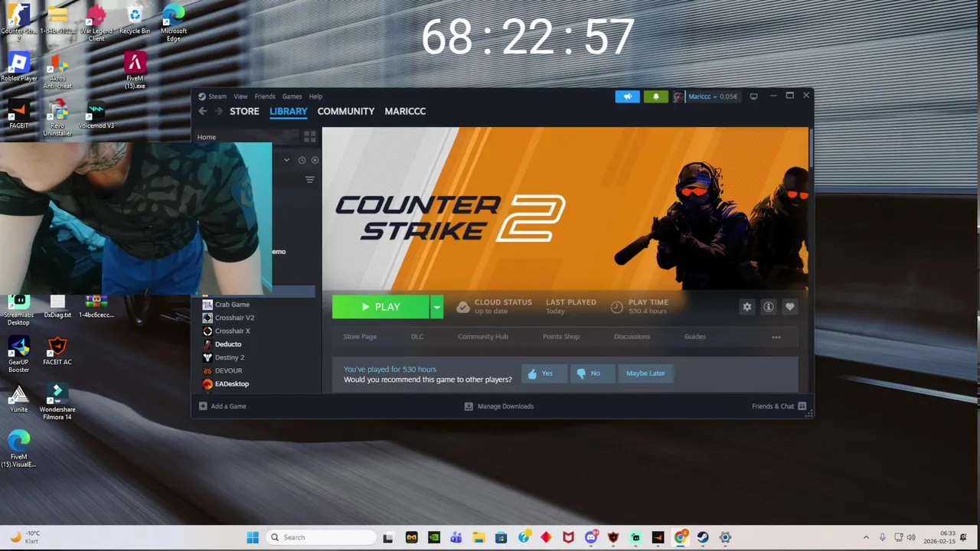Screen dimensions: 980x551
Task: Click Steam game page scrollbar
Action: tap(810, 149)
